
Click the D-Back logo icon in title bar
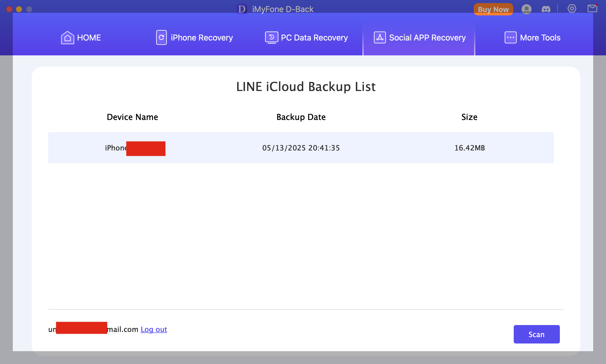(242, 9)
